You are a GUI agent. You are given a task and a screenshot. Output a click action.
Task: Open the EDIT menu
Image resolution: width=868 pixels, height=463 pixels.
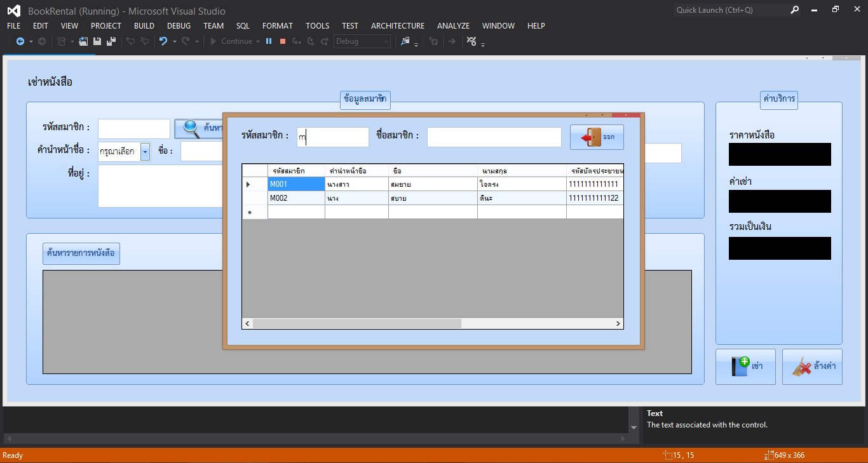point(41,25)
